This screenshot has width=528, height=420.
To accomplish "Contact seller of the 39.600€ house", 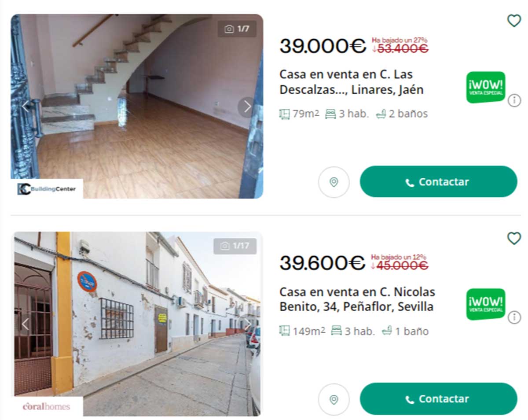I will point(438,399).
